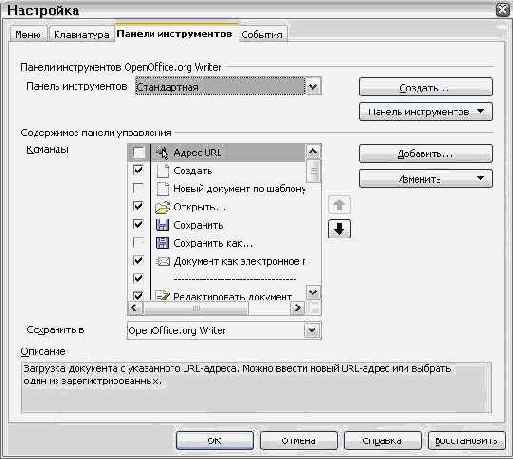Click the OK button
This screenshot has width=513, height=459.
(215, 441)
